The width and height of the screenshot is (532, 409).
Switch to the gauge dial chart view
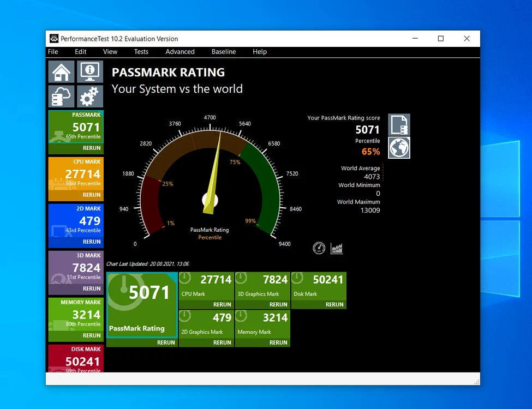pos(319,248)
